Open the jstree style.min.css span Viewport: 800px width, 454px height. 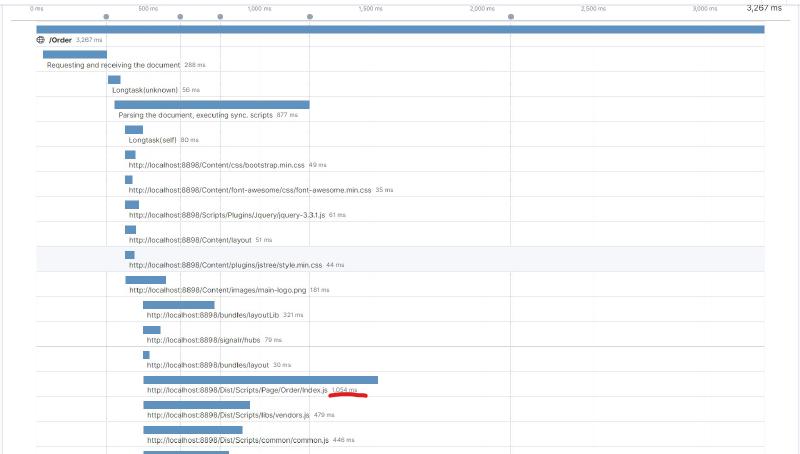225,265
